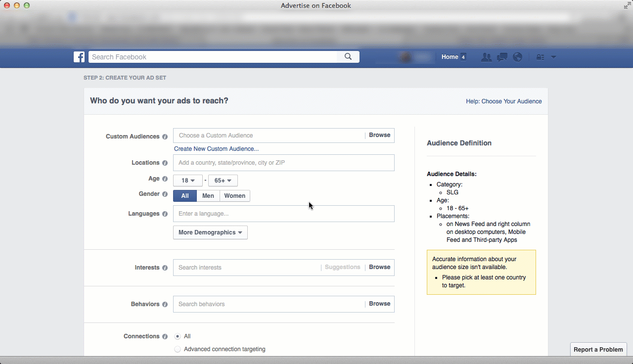Click the 'Advertise on Facebook' window title
This screenshot has height=364, width=633.
pyautogui.click(x=316, y=6)
